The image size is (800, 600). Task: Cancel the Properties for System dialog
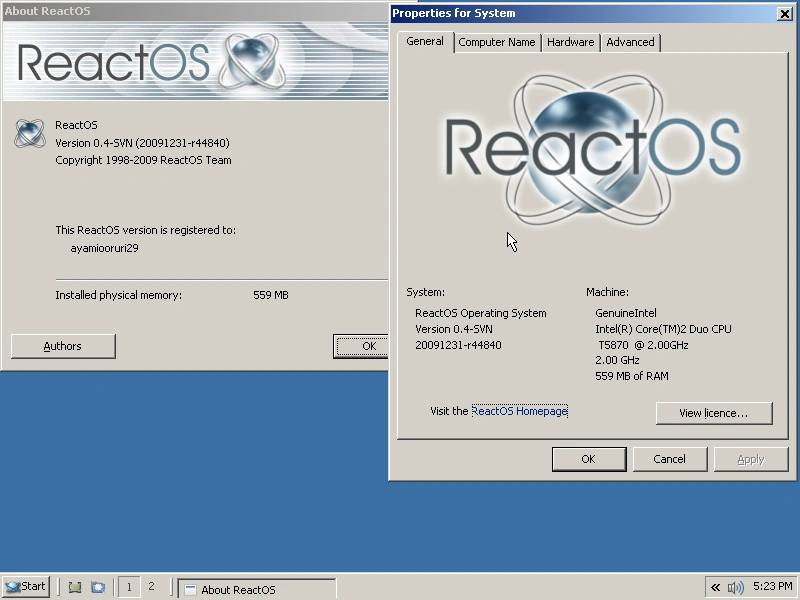click(x=670, y=459)
